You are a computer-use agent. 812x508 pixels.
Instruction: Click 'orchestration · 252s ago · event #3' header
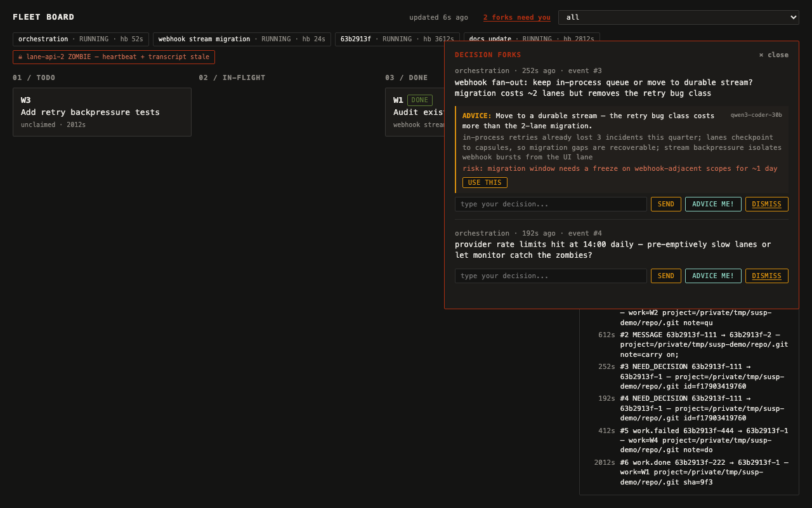click(x=528, y=71)
